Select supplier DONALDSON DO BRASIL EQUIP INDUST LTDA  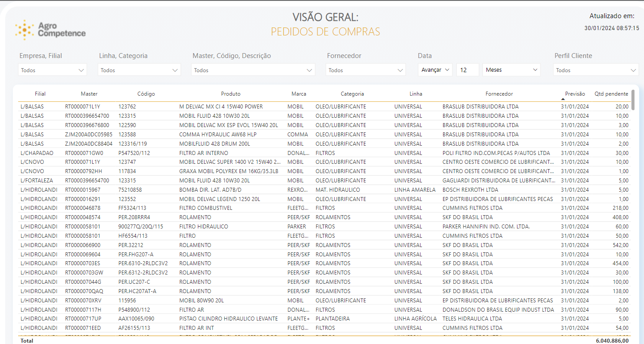(x=498, y=310)
